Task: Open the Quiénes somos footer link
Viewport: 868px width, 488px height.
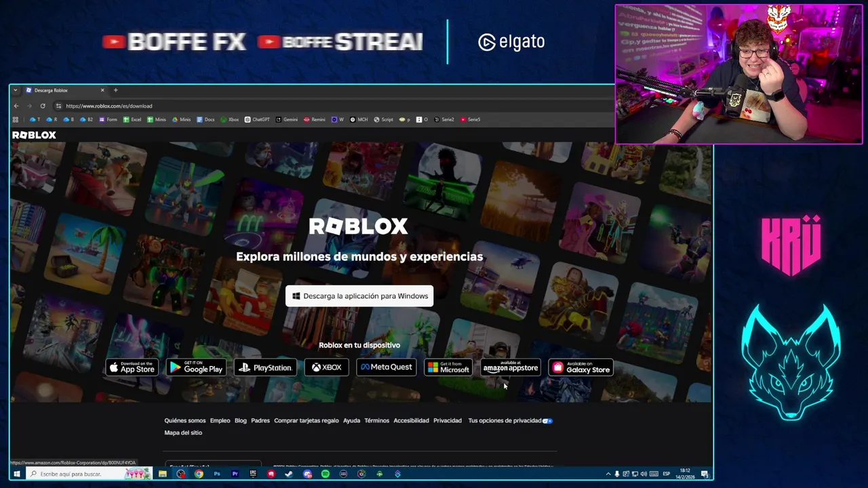Action: [184, 420]
